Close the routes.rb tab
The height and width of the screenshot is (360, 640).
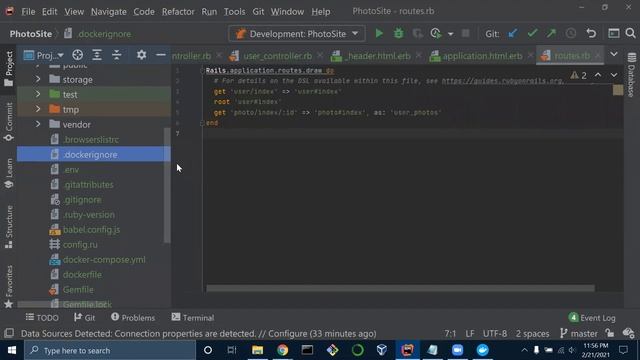[598, 55]
